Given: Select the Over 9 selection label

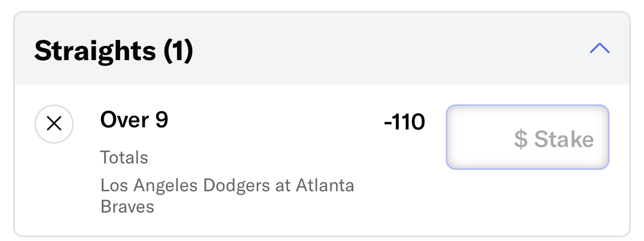Looking at the screenshot, I should [x=134, y=120].
